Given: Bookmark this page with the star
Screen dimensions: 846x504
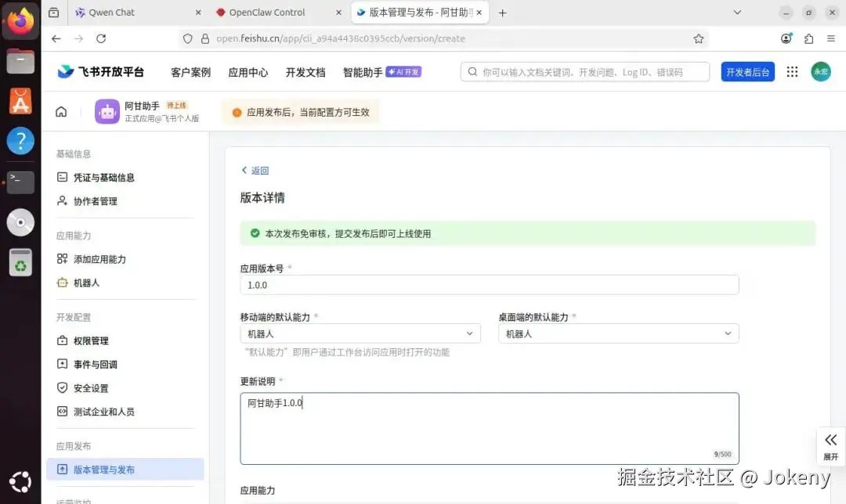Looking at the screenshot, I should coord(699,38).
